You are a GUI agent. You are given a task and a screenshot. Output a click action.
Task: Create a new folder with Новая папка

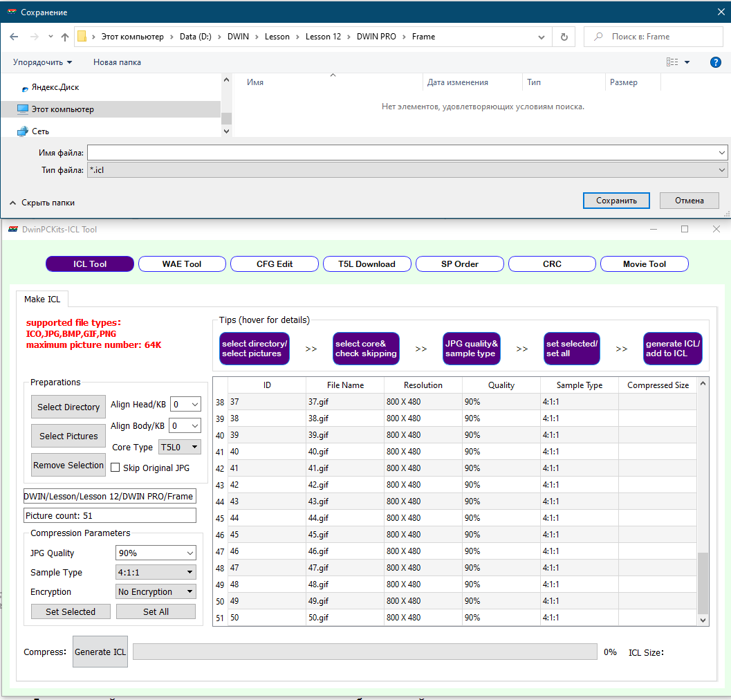[x=117, y=62]
